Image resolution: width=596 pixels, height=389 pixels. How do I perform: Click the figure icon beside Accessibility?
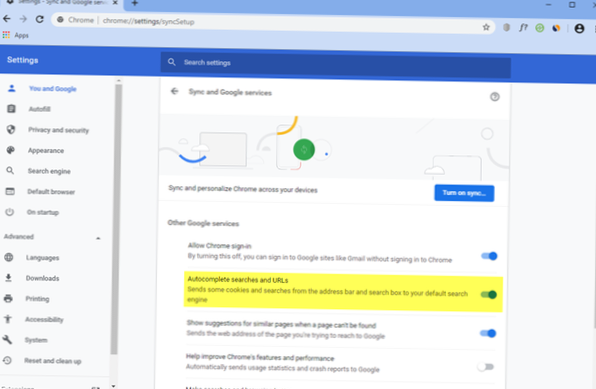click(x=8, y=319)
